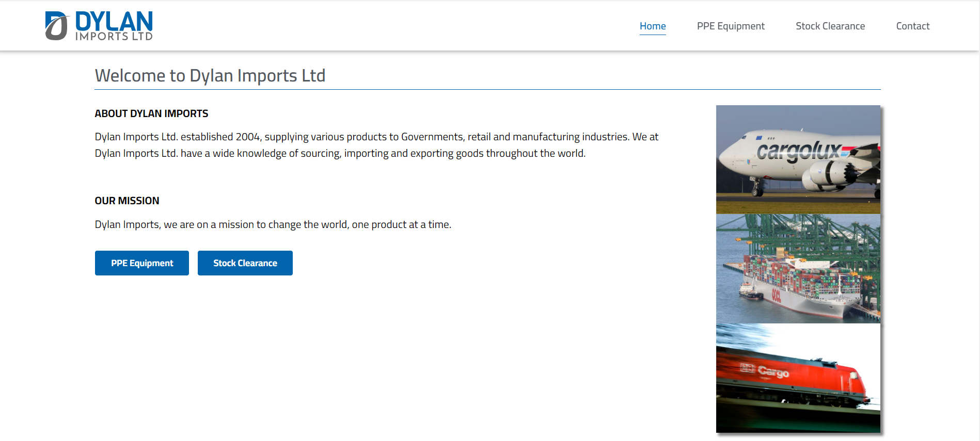Open the Contact page
Image resolution: width=980 pixels, height=441 pixels.
(x=912, y=26)
